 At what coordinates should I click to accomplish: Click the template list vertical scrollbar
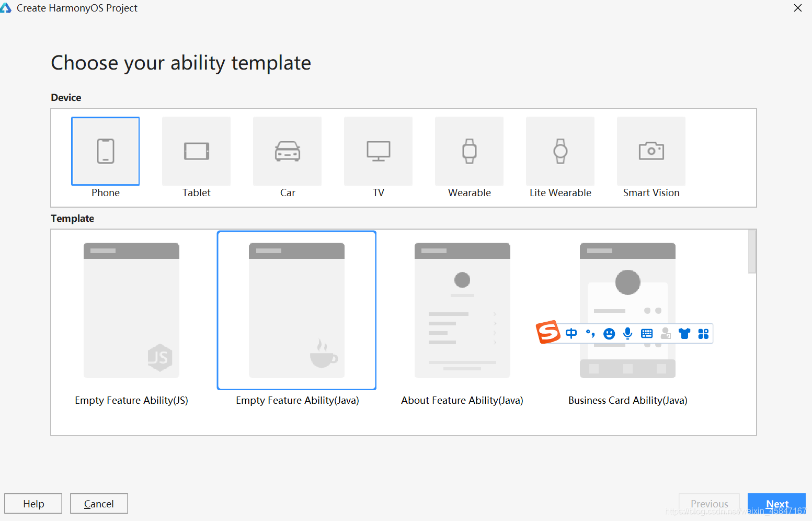click(x=752, y=252)
